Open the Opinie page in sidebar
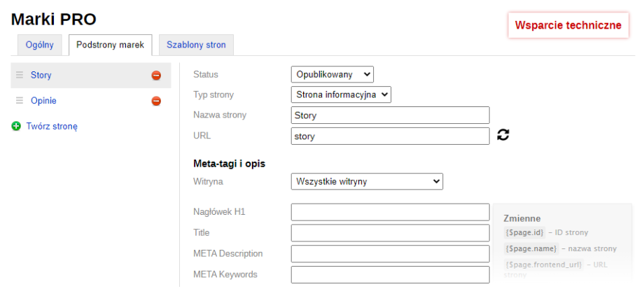This screenshot has height=303, width=644. 43,101
